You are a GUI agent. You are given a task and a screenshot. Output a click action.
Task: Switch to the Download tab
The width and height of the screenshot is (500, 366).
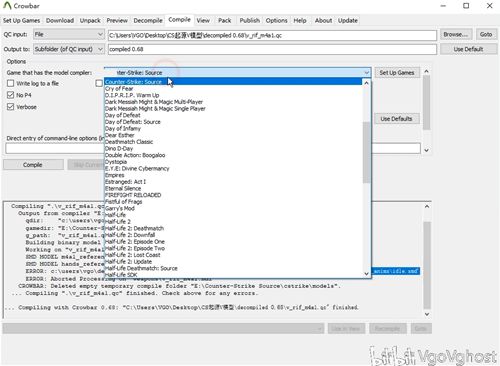tap(60, 21)
